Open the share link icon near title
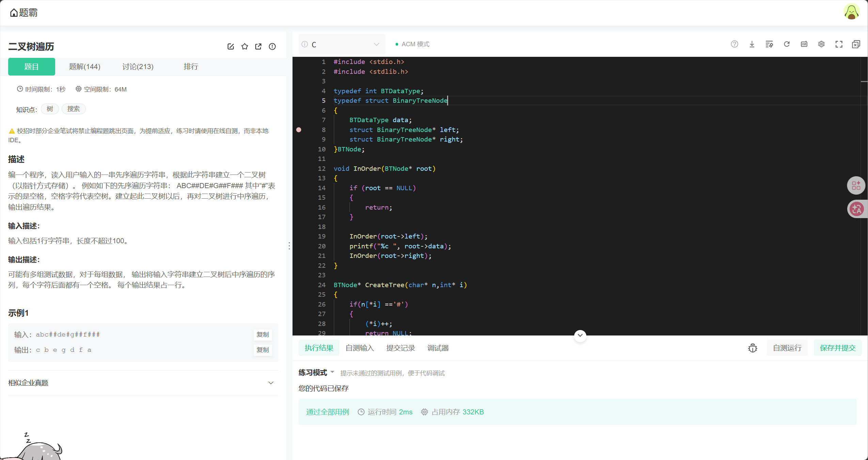 click(x=258, y=47)
